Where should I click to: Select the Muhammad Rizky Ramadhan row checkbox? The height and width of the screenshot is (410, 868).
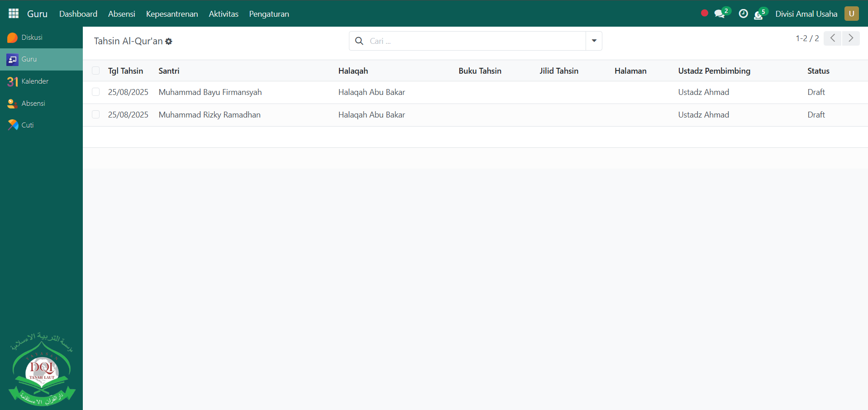click(x=95, y=114)
